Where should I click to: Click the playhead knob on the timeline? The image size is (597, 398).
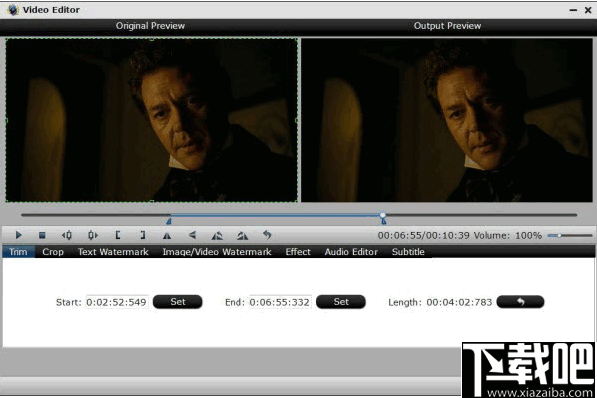(x=383, y=216)
